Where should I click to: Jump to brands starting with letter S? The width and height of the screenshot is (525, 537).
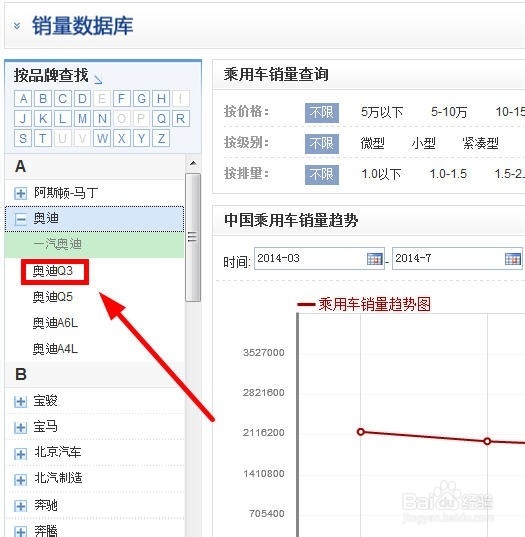[23, 138]
